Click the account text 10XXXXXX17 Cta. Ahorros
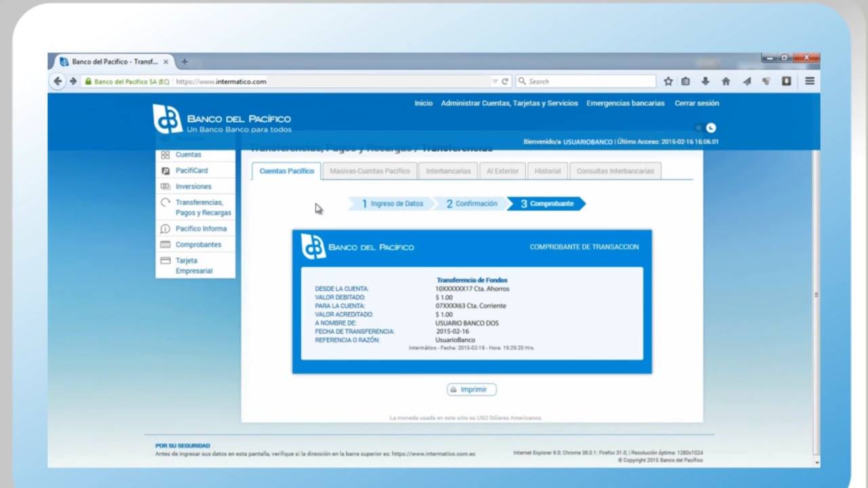Viewport: 868px width, 488px height. click(472, 289)
